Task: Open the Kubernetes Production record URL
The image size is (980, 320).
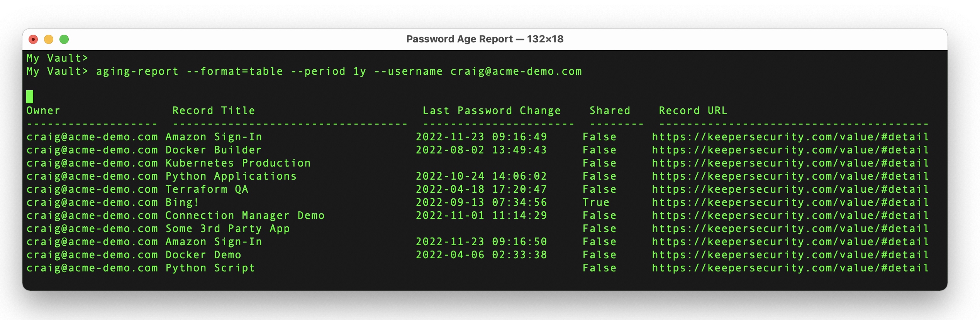Action: tap(790, 163)
